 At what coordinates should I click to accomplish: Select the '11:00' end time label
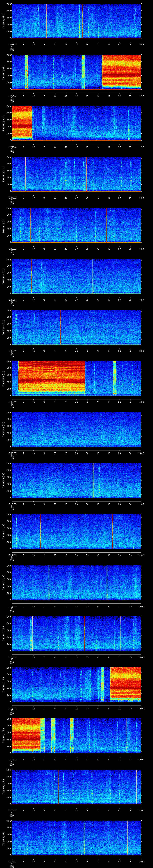(141, 504)
